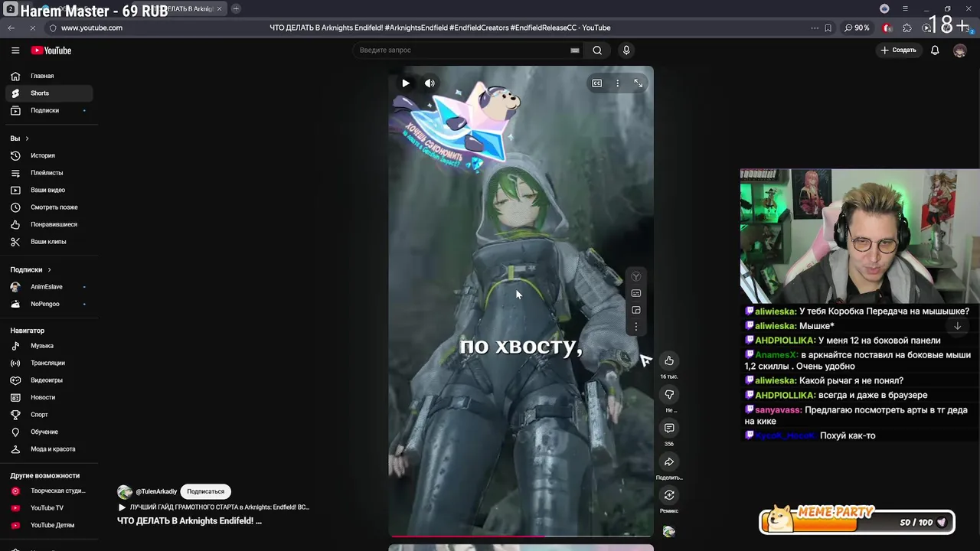Open Музыка in Навигатор
Viewport: 980px width, 551px height.
click(x=49, y=346)
